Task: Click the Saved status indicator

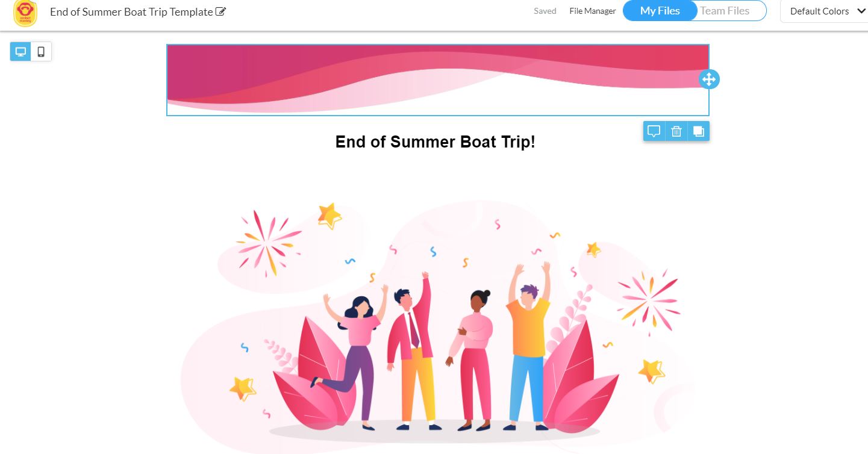Action: pyautogui.click(x=545, y=11)
